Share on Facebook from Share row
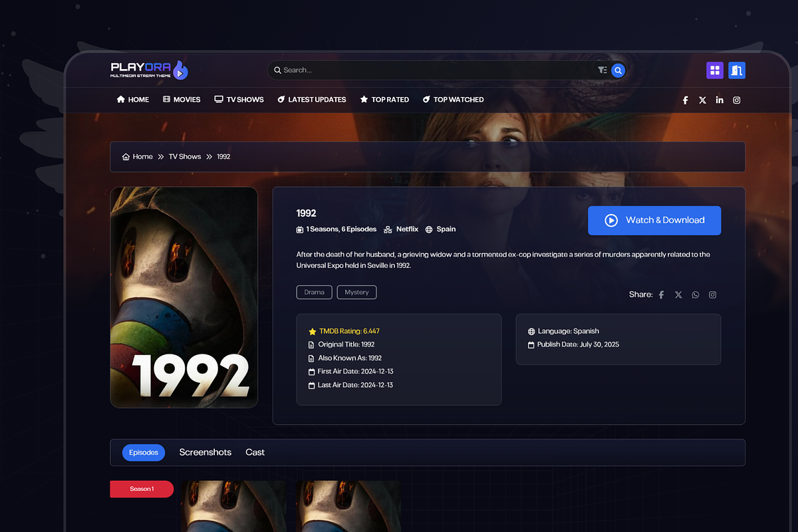798x532 pixels. 662,295
